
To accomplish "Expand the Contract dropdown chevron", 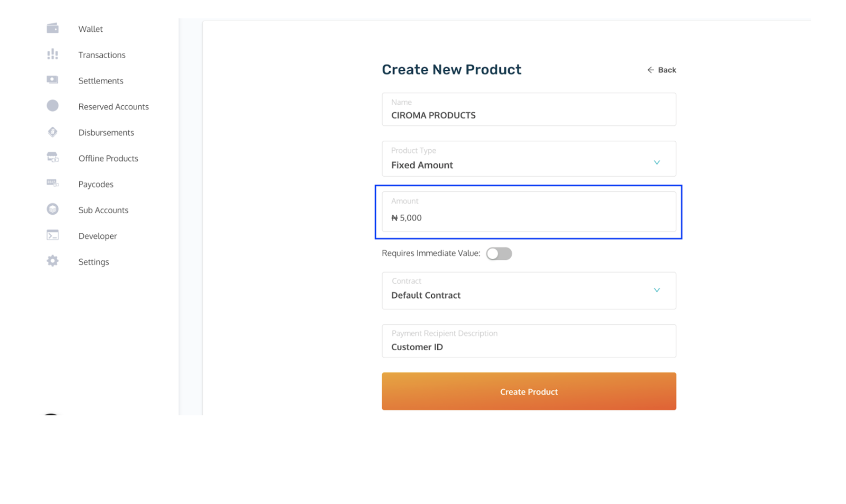I will coord(657,290).
